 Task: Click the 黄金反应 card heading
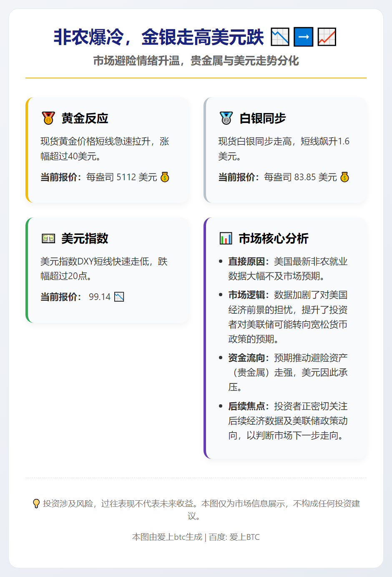point(85,118)
